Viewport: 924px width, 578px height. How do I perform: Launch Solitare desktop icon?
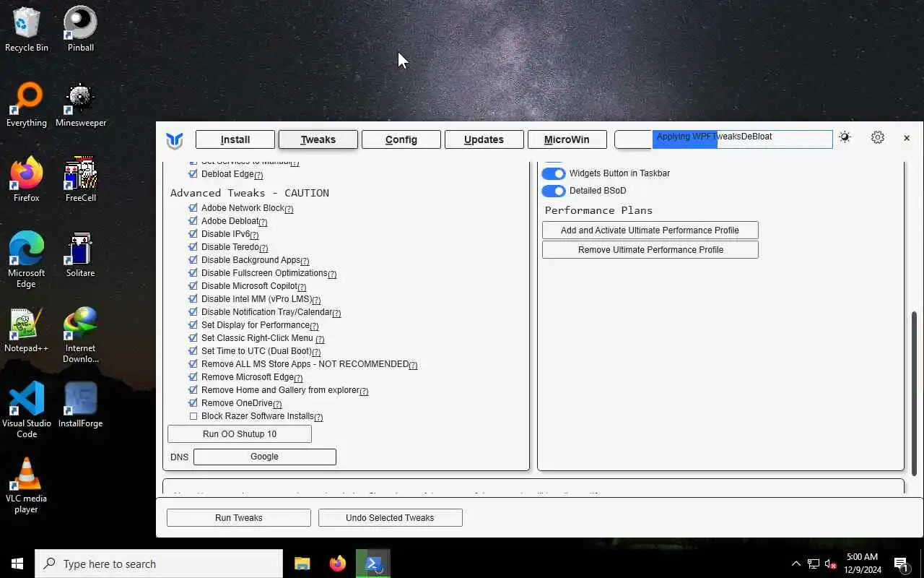(80, 254)
